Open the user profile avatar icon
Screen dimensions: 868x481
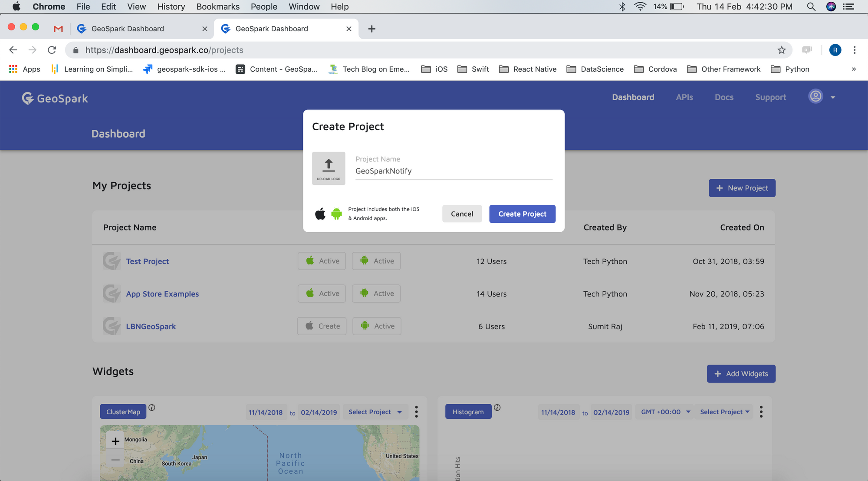[x=816, y=96]
